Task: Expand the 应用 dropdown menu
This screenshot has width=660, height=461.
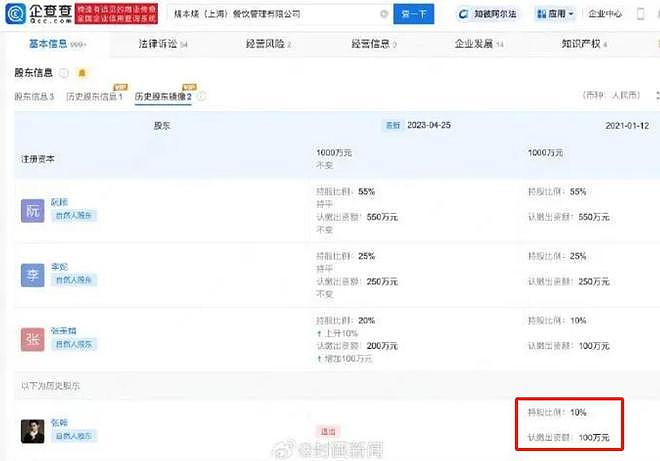Action: tap(555, 14)
